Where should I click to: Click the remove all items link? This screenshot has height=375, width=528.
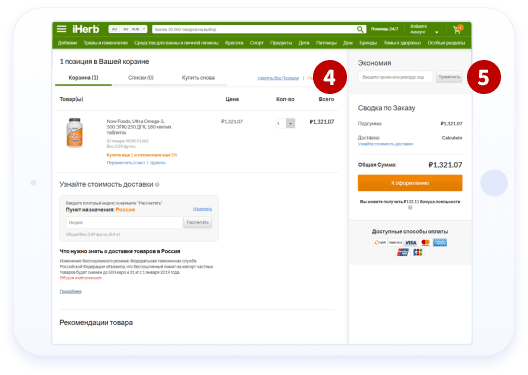click(x=278, y=78)
